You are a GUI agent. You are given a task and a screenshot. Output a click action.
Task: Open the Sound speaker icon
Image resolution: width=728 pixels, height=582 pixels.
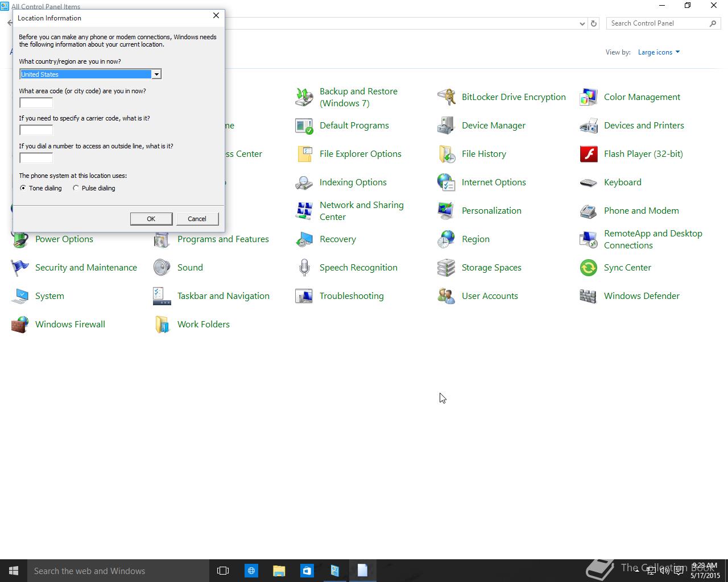pyautogui.click(x=162, y=268)
